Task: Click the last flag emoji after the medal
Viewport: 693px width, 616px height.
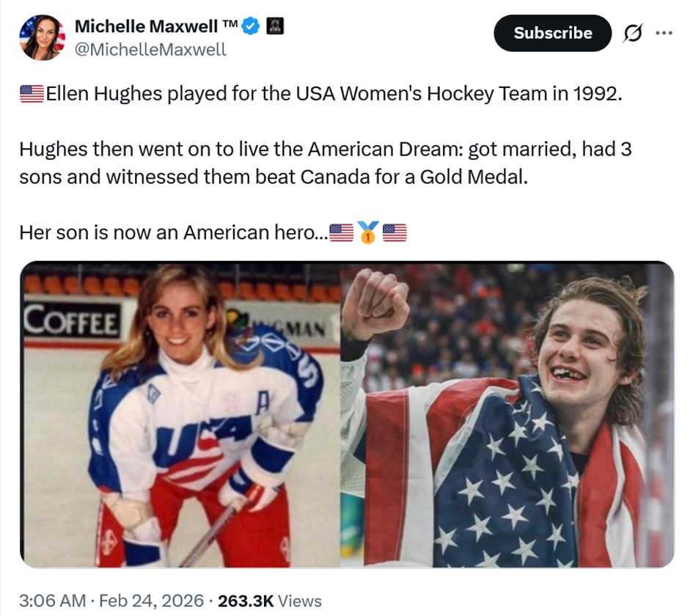Action: point(395,233)
